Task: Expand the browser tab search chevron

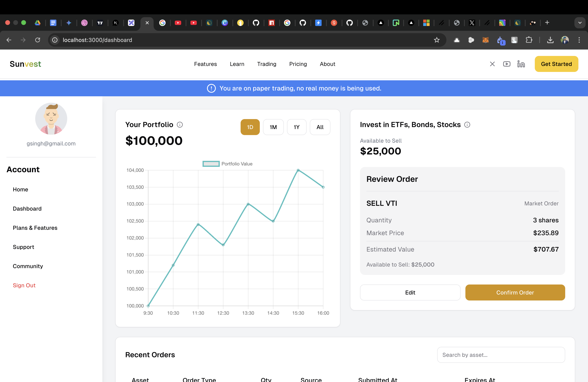Action: [580, 23]
